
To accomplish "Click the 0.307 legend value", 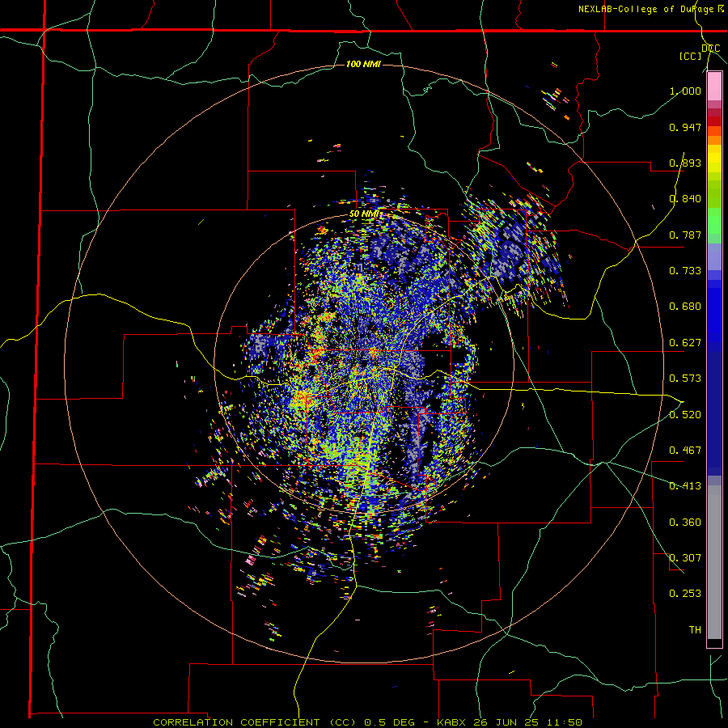I will tap(685, 558).
